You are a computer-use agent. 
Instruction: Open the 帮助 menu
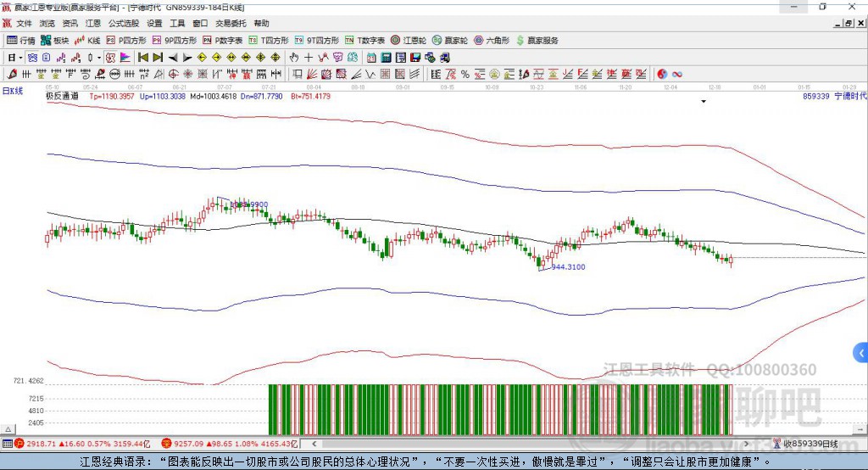coord(261,23)
